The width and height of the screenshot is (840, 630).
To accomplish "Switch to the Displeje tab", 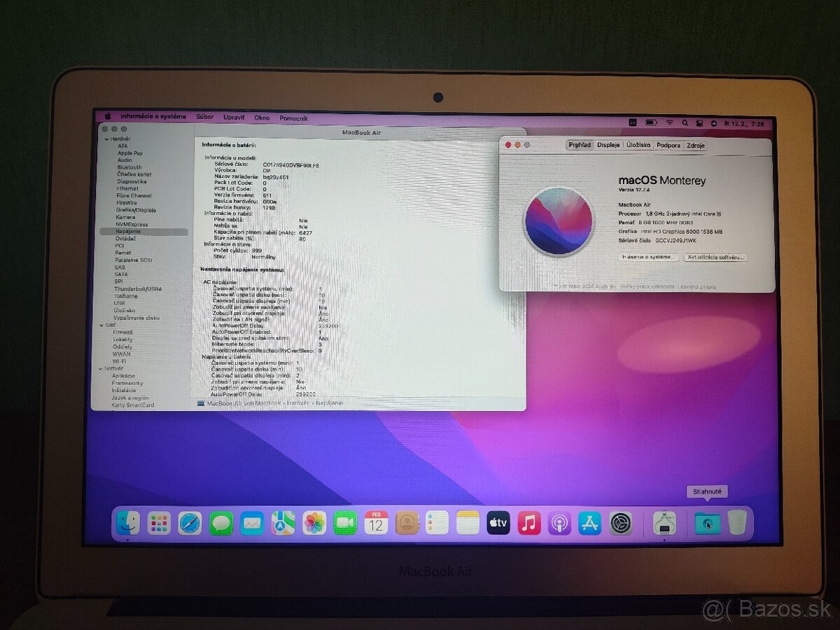I will click(608, 146).
